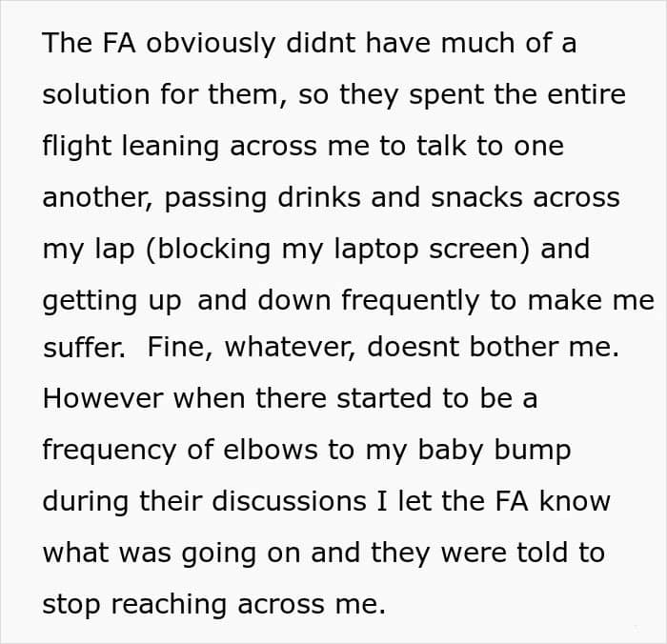Click the word "obviously" in the first line
667x644 pixels.
click(211, 44)
